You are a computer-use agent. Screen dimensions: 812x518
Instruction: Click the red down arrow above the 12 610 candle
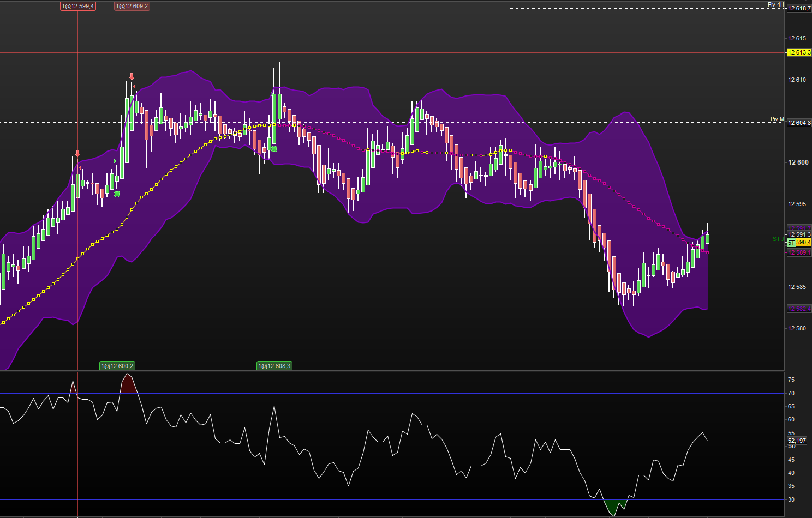click(132, 77)
